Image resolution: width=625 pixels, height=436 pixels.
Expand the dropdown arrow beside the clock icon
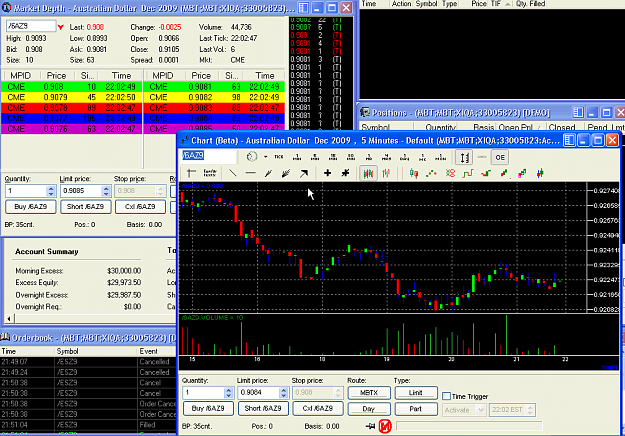(265, 157)
